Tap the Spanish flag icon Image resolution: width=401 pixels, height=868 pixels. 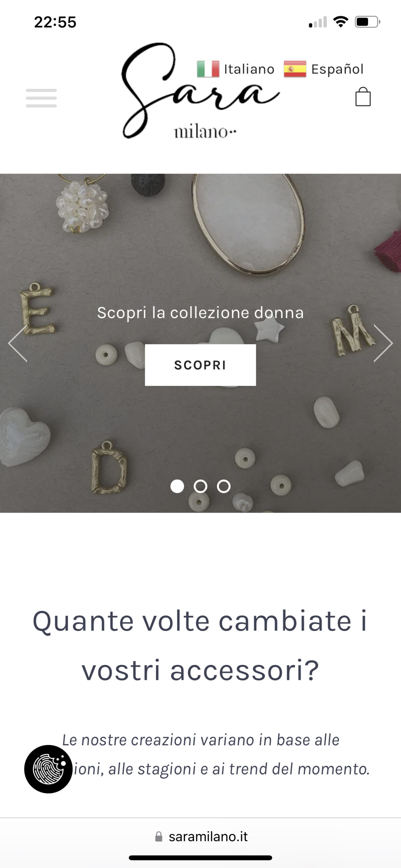click(295, 69)
